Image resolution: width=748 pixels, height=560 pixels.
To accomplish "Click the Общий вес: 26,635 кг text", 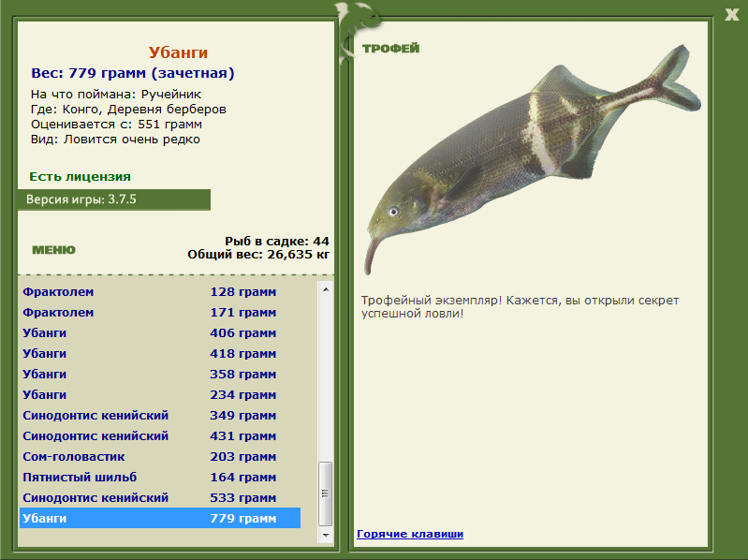I will point(258,254).
